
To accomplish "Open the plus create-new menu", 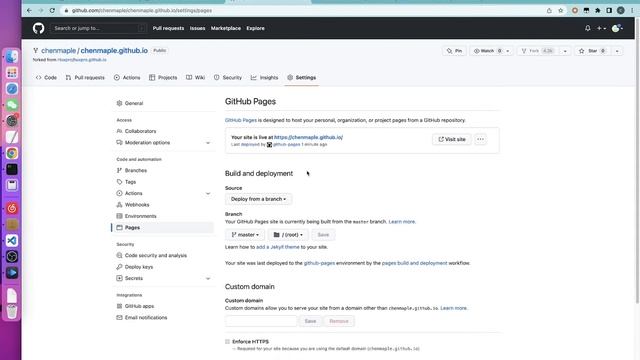I will coord(601,28).
